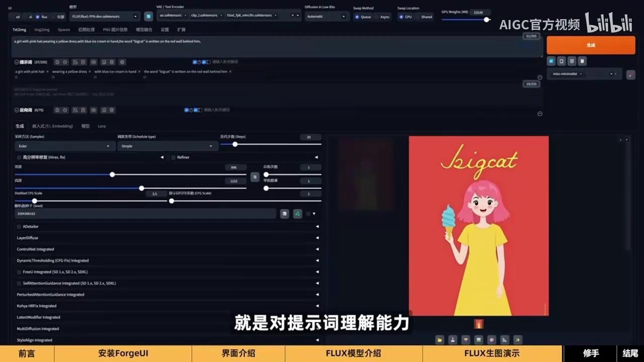Click the paintbrush apply-style icon
The width and height of the screenshot is (644, 362).
click(x=631, y=74)
